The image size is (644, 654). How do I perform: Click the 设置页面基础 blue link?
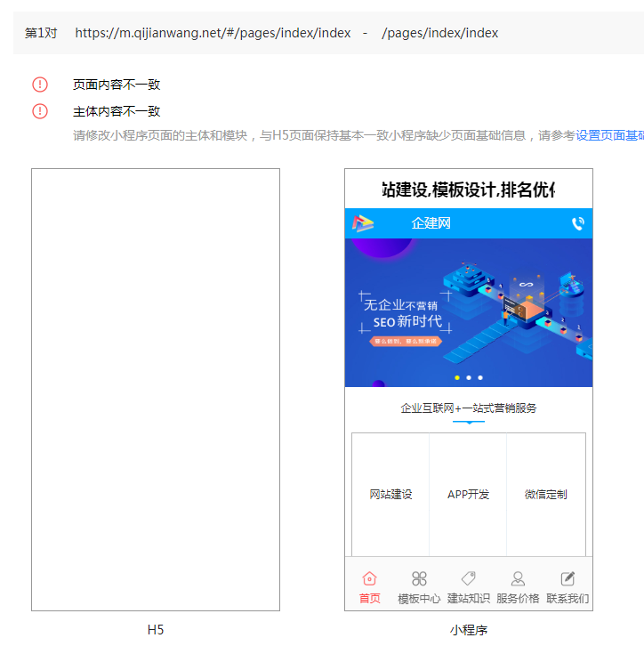pos(610,135)
